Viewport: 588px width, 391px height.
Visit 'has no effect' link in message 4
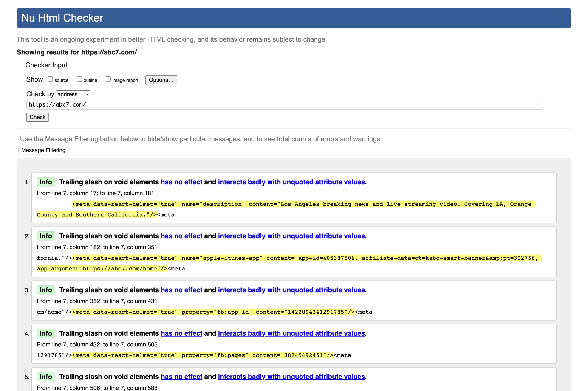coord(181,333)
